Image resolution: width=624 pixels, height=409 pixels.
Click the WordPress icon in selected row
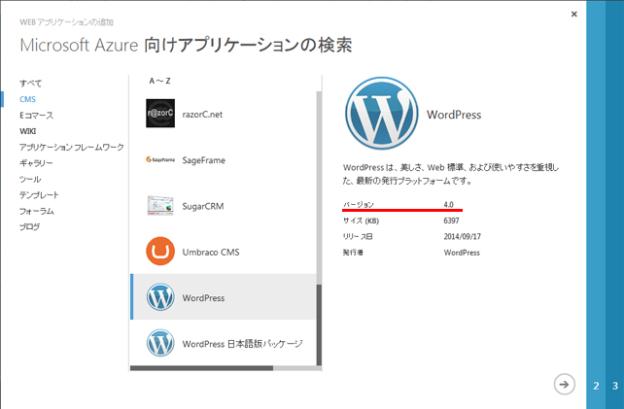click(x=160, y=297)
